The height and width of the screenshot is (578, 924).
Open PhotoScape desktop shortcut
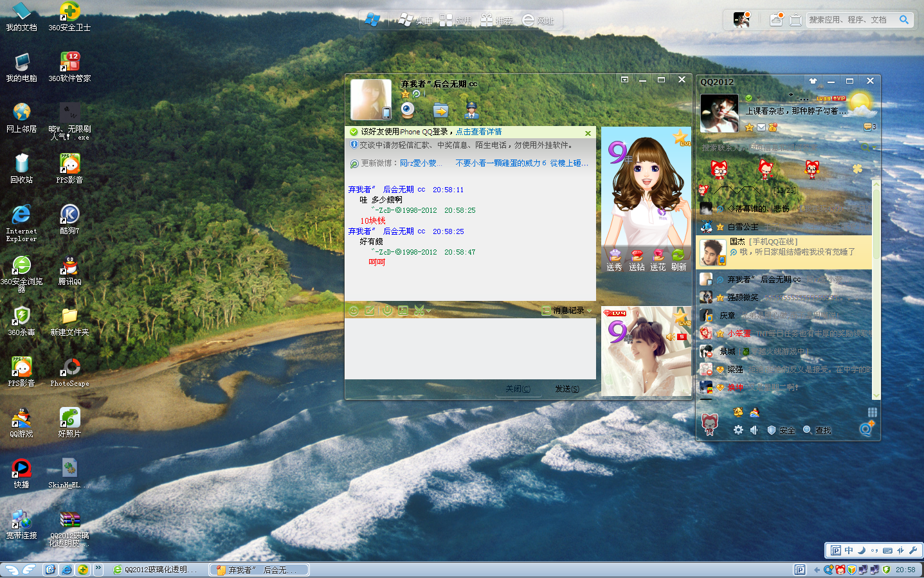coord(69,372)
